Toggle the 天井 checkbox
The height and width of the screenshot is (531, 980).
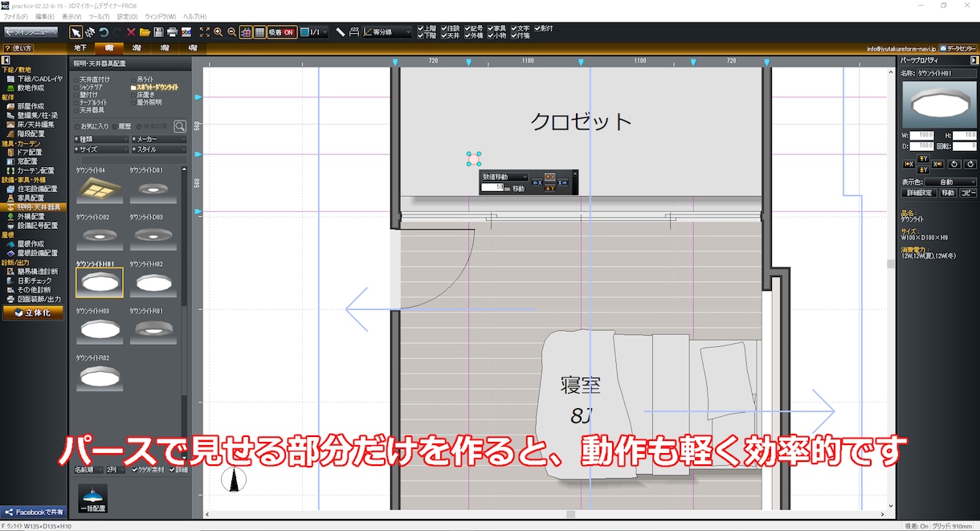point(444,36)
